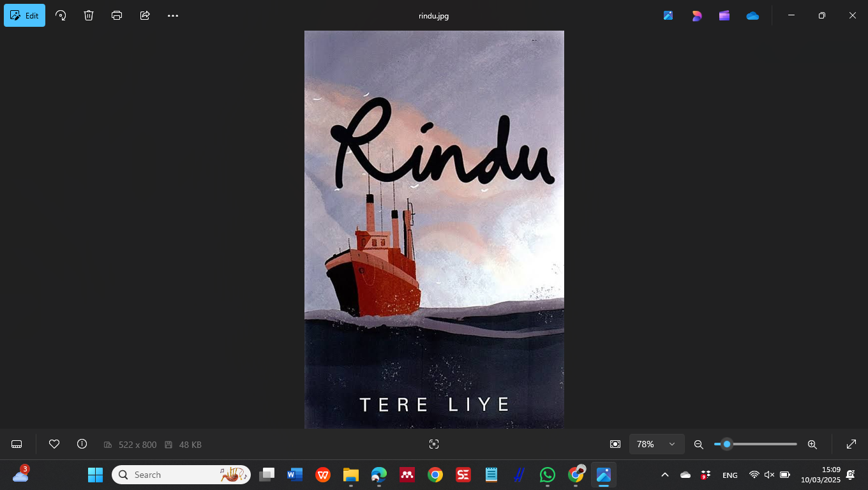868x490 pixels.
Task: Switch input language via ENG indicator
Action: [x=730, y=475]
